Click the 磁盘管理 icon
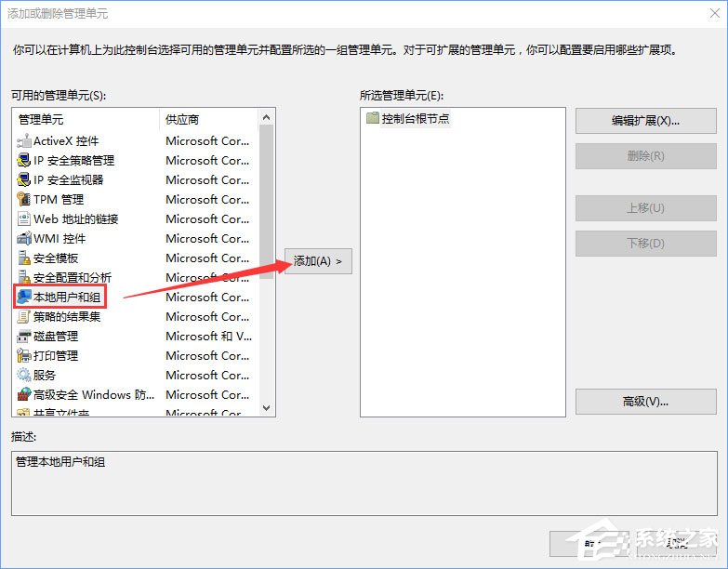Screen dimensions: 728x569 click(23, 336)
